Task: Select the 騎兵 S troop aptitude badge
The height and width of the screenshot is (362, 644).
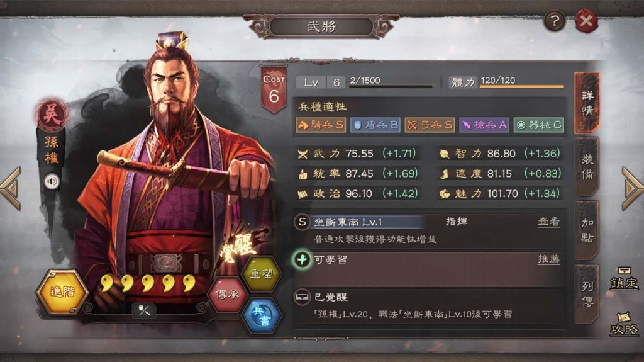Action: (x=321, y=125)
